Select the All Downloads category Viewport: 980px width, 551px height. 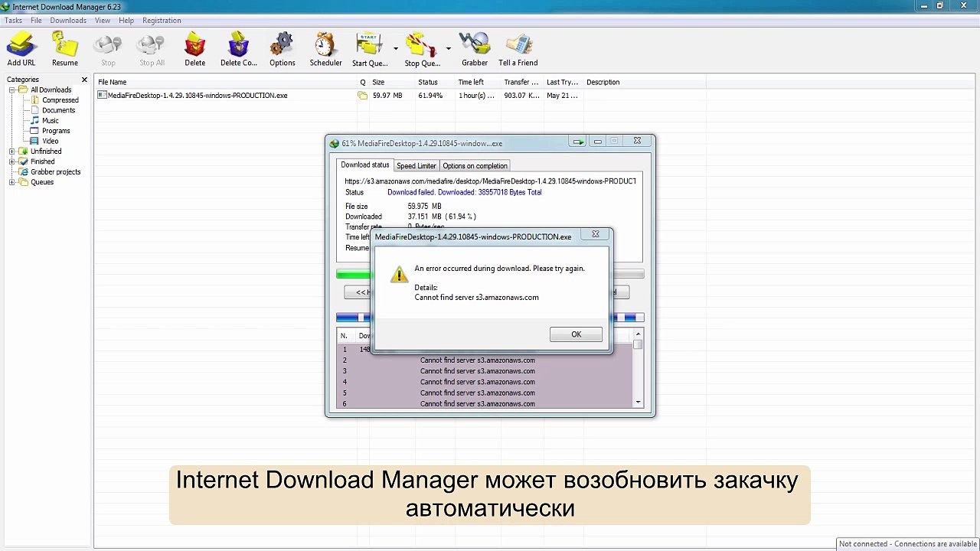[x=51, y=90]
